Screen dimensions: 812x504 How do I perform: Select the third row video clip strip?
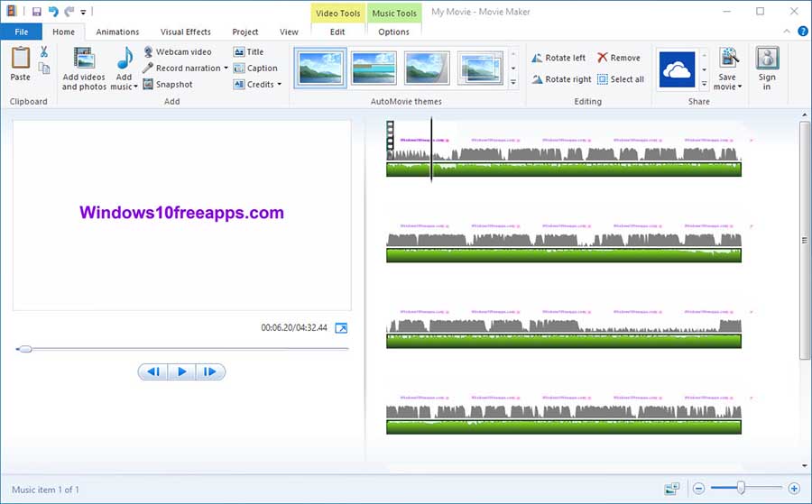(x=564, y=319)
